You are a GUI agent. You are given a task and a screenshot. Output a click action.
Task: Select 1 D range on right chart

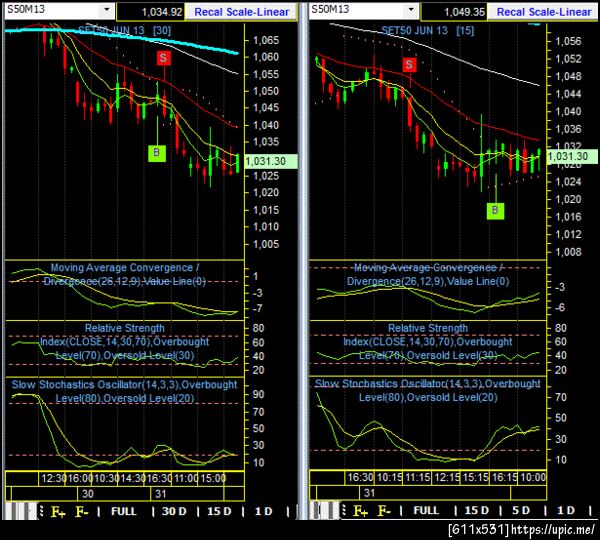pos(566,511)
